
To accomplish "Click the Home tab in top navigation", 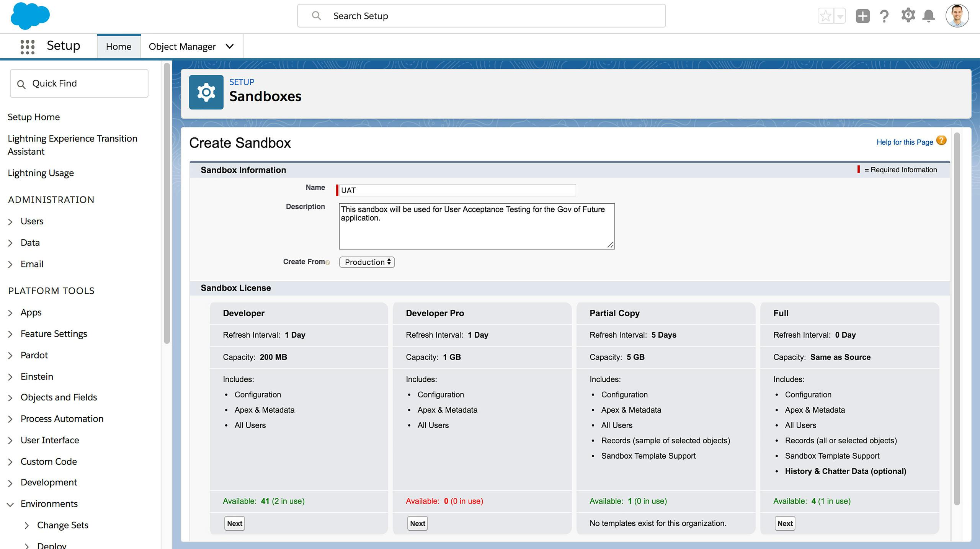I will (x=118, y=46).
